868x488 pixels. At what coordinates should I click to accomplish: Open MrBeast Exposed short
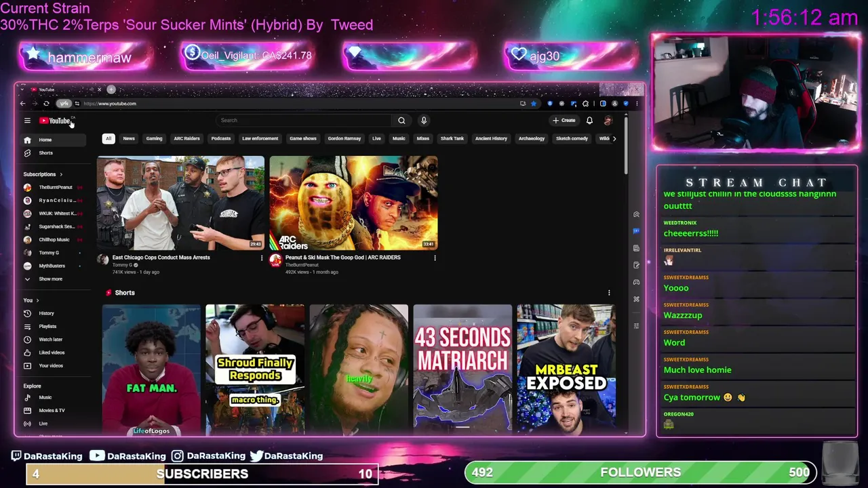(x=566, y=369)
